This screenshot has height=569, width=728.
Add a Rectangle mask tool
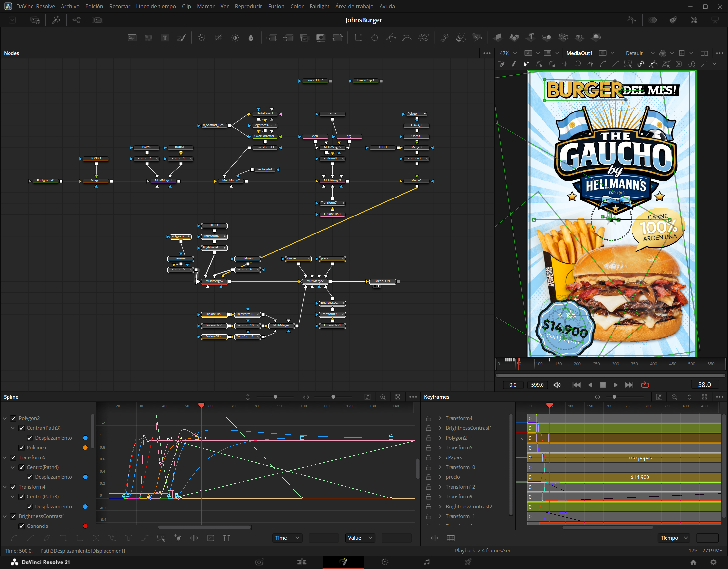pos(358,38)
